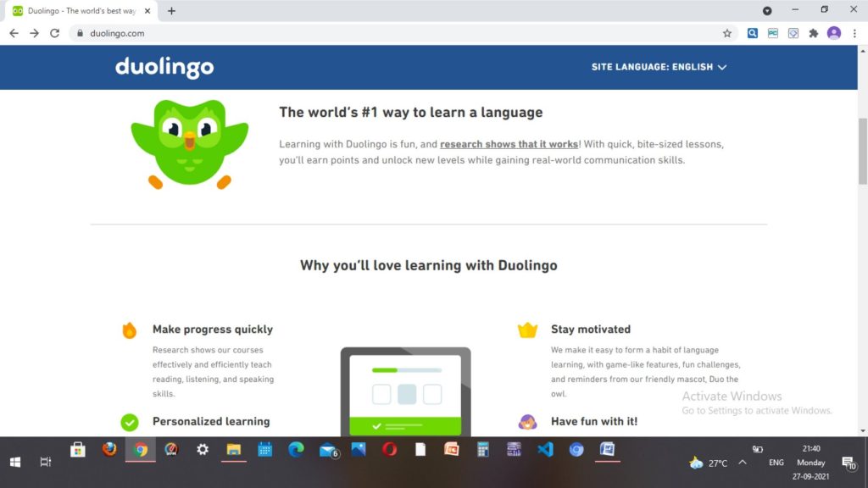The image size is (868, 488).
Task: Click the purple face icon beside Have fun
Action: (527, 422)
